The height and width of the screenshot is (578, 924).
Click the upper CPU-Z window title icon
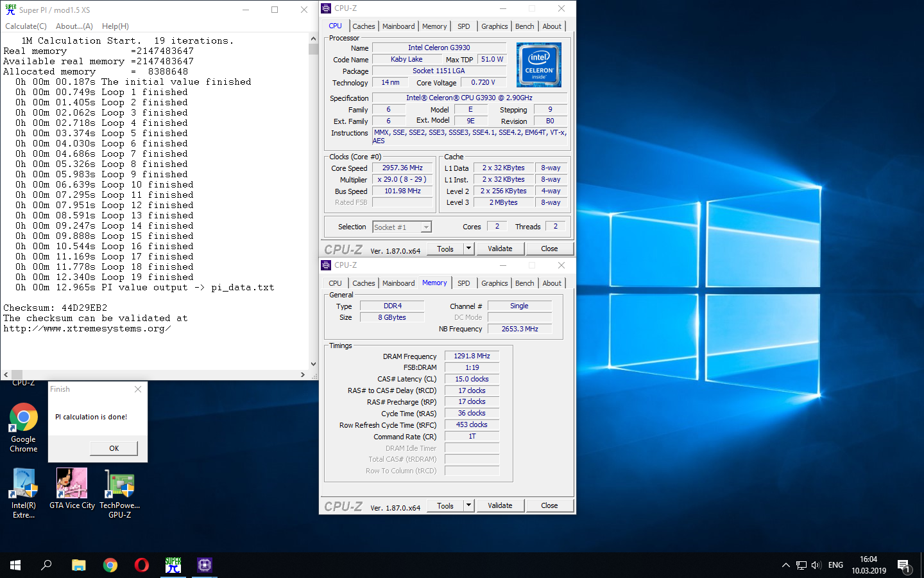click(x=326, y=8)
